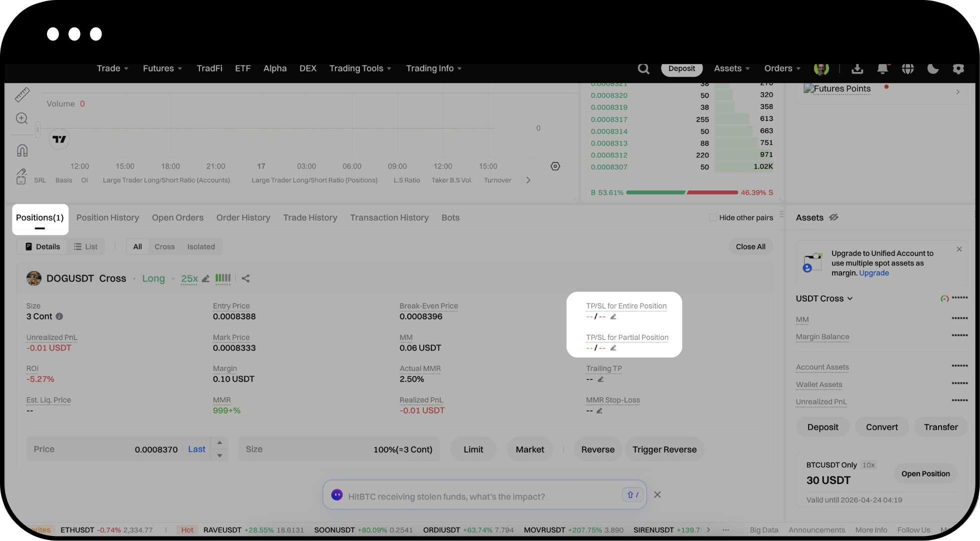
Task: Edit the 25x leverage pencil icon
Action: 205,278
